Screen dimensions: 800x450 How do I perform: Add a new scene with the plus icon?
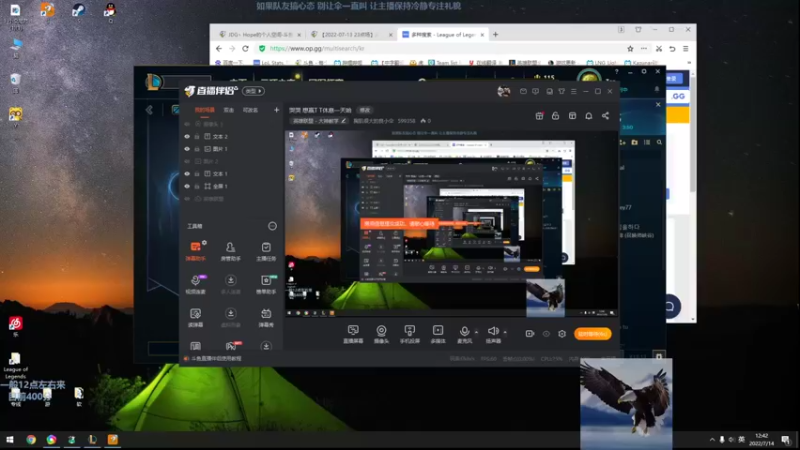coord(276,110)
